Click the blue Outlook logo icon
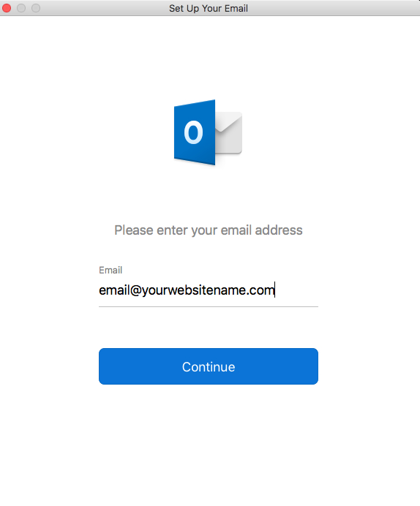This screenshot has height=506, width=420. pos(208,132)
